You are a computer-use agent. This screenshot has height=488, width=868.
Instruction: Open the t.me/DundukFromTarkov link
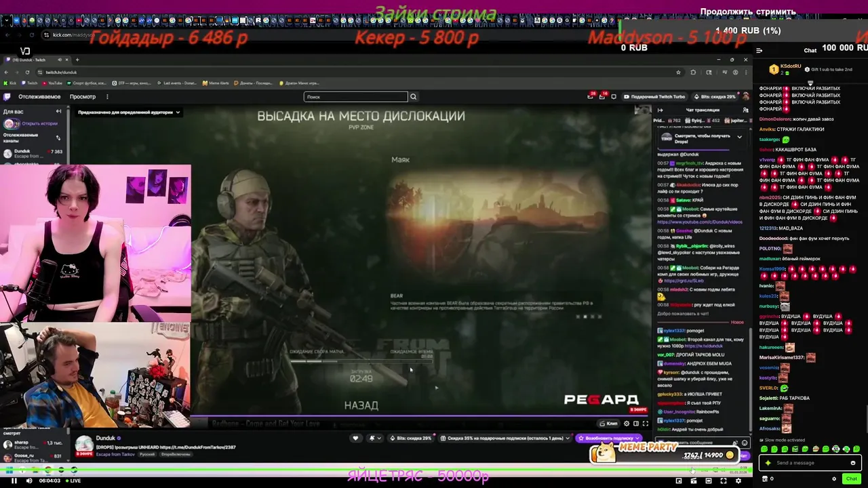click(197, 447)
